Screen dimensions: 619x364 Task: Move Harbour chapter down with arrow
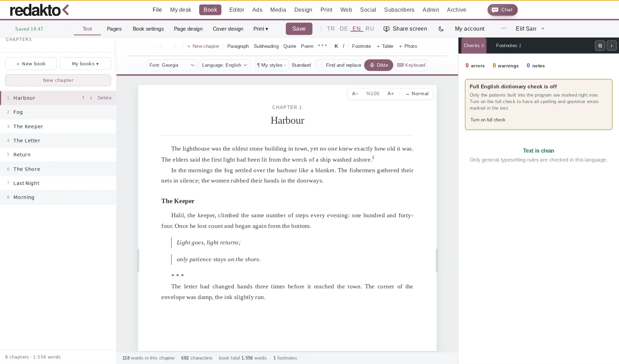(91, 98)
